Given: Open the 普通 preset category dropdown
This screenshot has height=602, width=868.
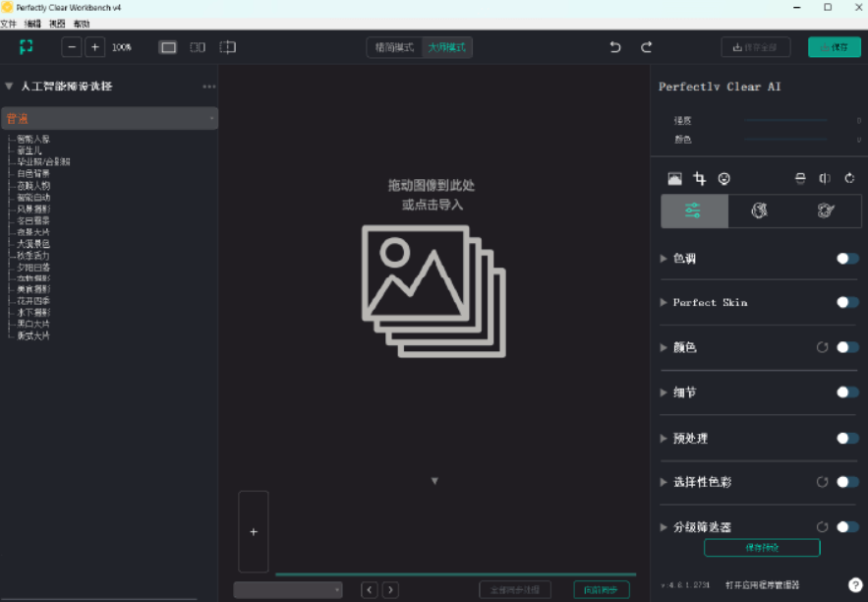Looking at the screenshot, I should 110,117.
